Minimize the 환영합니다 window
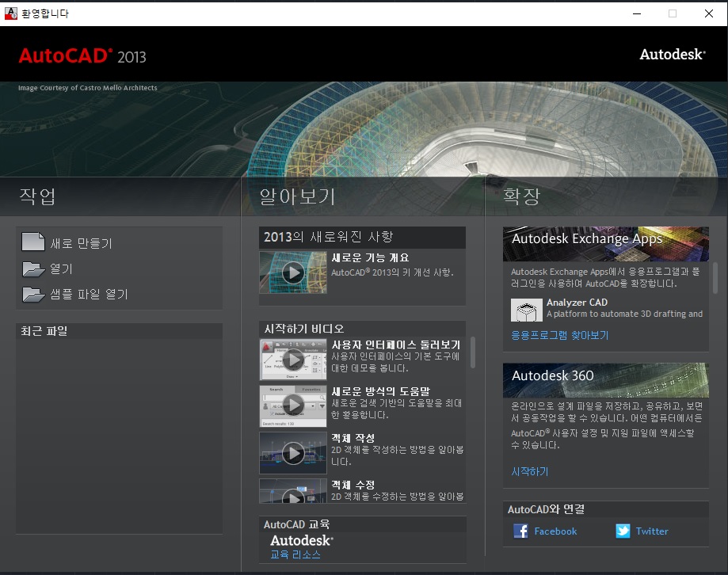The width and height of the screenshot is (728, 575). (637, 13)
